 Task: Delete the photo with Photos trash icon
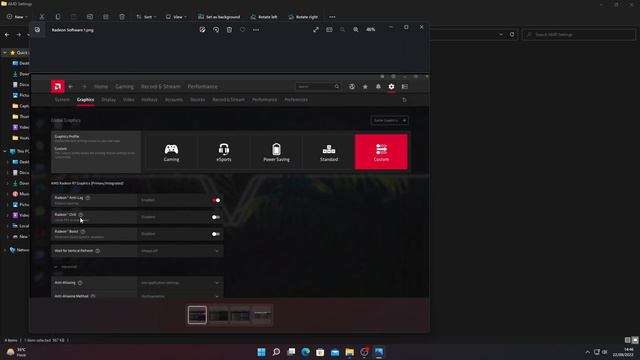[229, 30]
